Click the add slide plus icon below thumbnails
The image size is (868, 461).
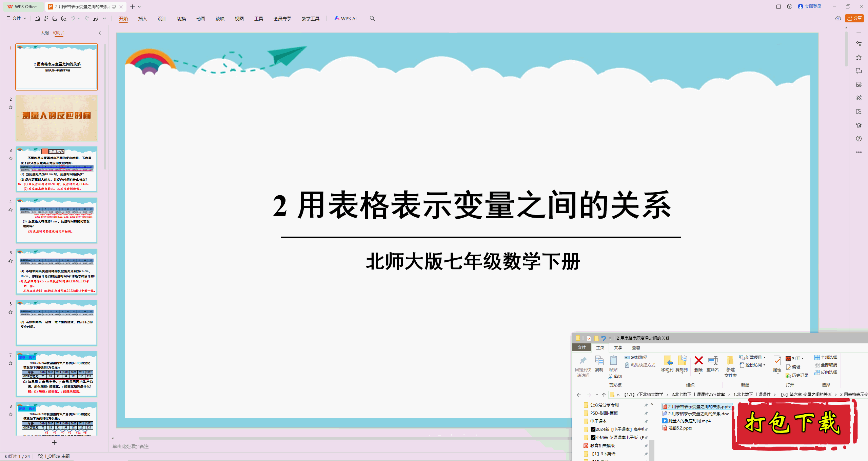coord(54,442)
